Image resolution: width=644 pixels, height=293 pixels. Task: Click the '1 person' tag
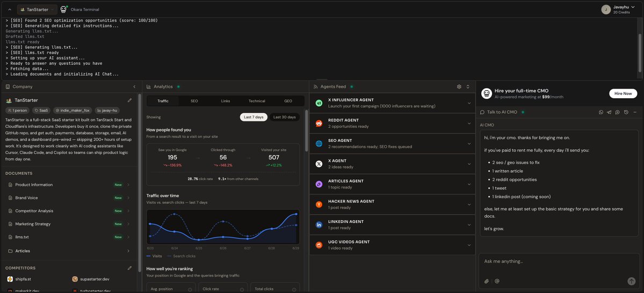tap(18, 111)
